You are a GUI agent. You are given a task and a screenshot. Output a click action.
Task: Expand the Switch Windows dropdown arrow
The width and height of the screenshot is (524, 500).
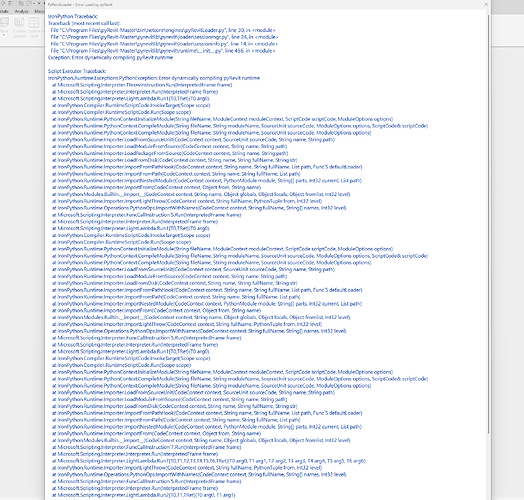click(34, 3)
